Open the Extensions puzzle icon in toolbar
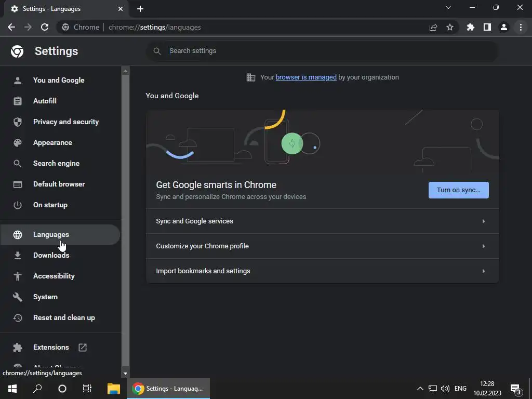The image size is (532, 399). pyautogui.click(x=471, y=27)
